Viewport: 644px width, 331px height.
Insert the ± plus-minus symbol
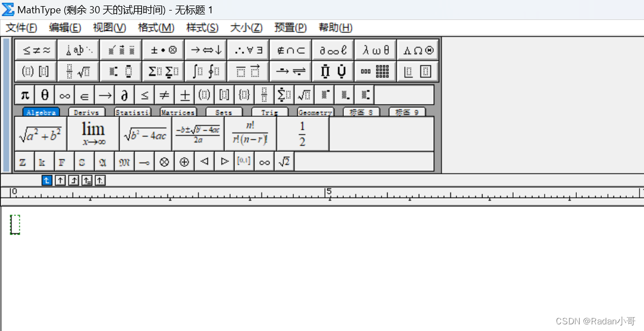click(185, 95)
